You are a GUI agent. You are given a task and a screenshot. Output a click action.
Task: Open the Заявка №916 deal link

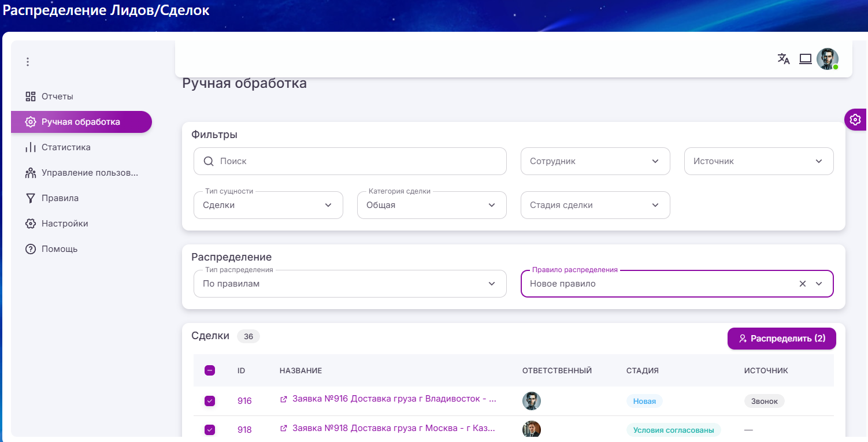[x=394, y=399]
